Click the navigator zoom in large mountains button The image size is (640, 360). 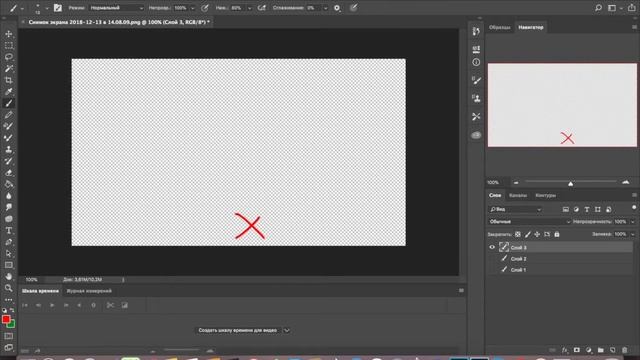[625, 182]
